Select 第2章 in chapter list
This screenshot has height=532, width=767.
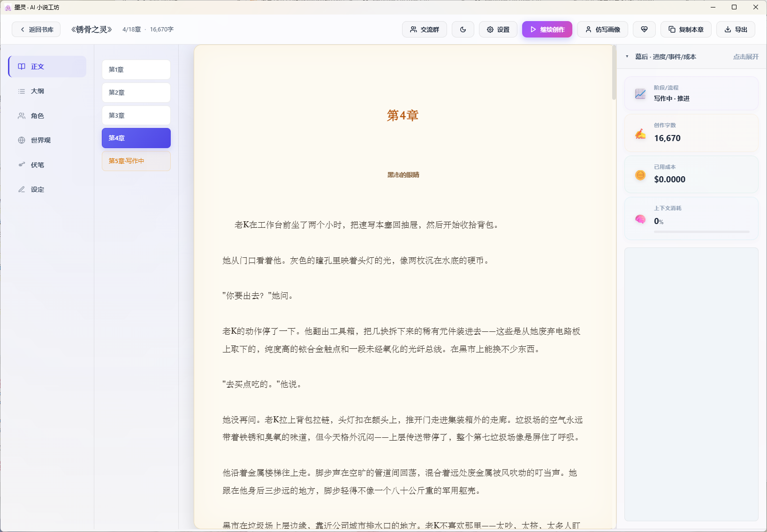click(136, 92)
